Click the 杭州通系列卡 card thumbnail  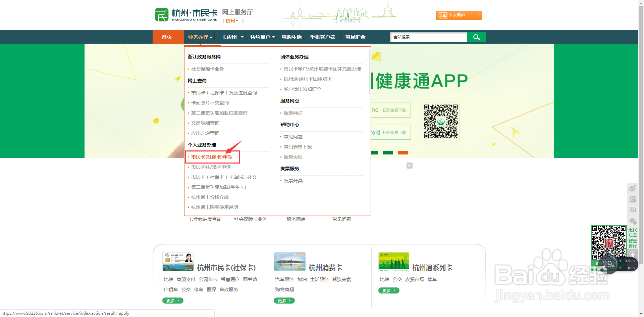(x=394, y=262)
